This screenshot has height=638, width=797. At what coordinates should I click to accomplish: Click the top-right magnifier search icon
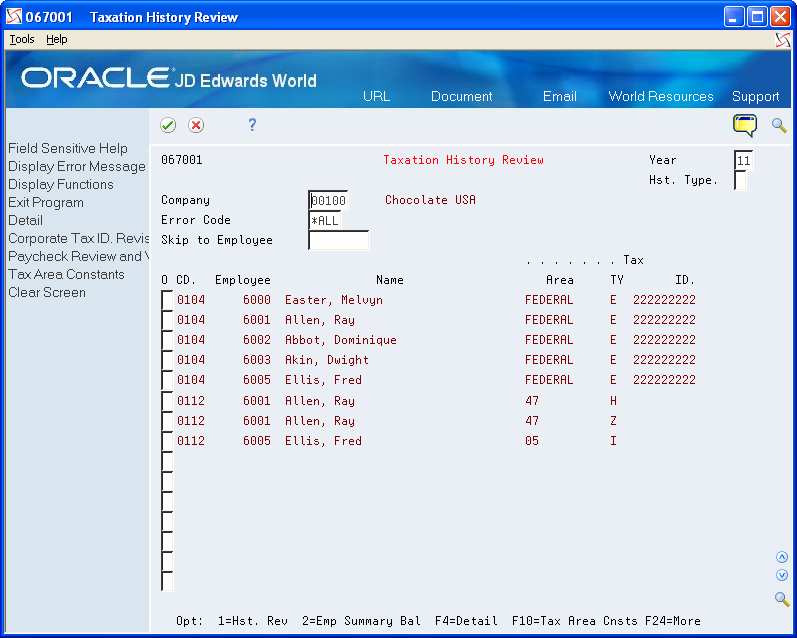779,125
